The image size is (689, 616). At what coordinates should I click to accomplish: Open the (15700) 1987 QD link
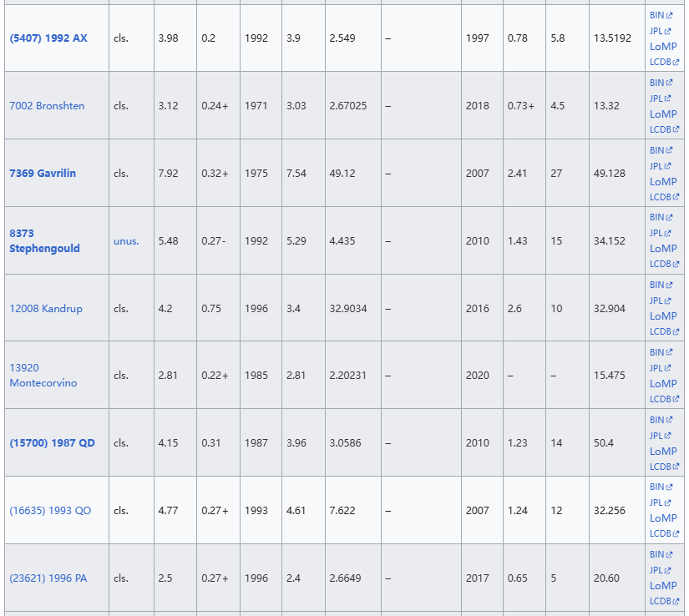[x=53, y=443]
